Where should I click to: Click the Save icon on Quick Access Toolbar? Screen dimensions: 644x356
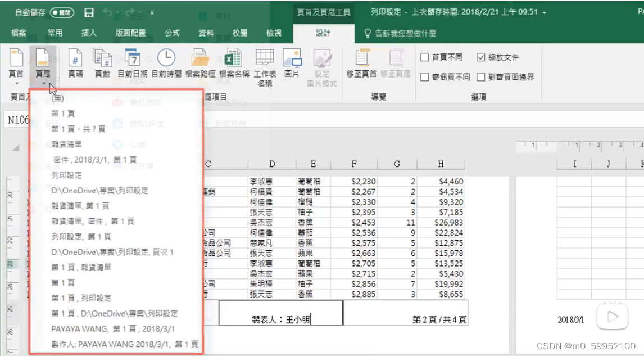[x=89, y=11]
